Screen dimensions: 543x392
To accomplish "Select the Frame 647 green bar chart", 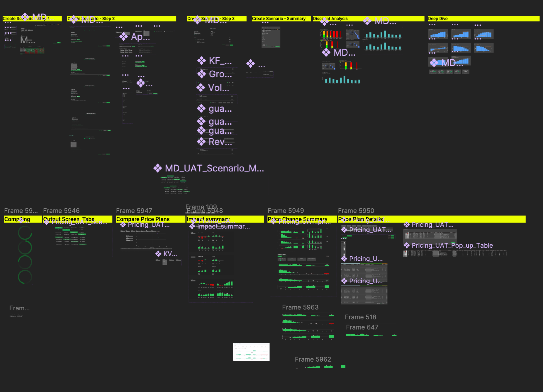I will pyautogui.click(x=371, y=335).
